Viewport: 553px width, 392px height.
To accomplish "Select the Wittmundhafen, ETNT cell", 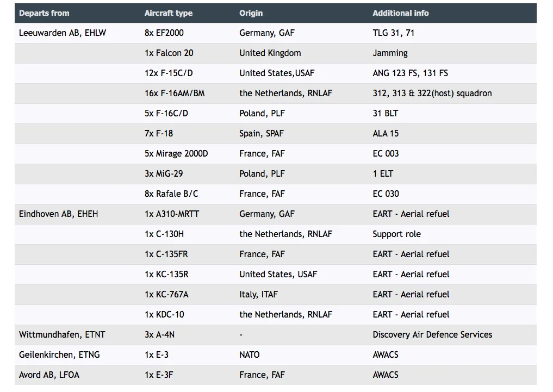I will (x=62, y=335).
